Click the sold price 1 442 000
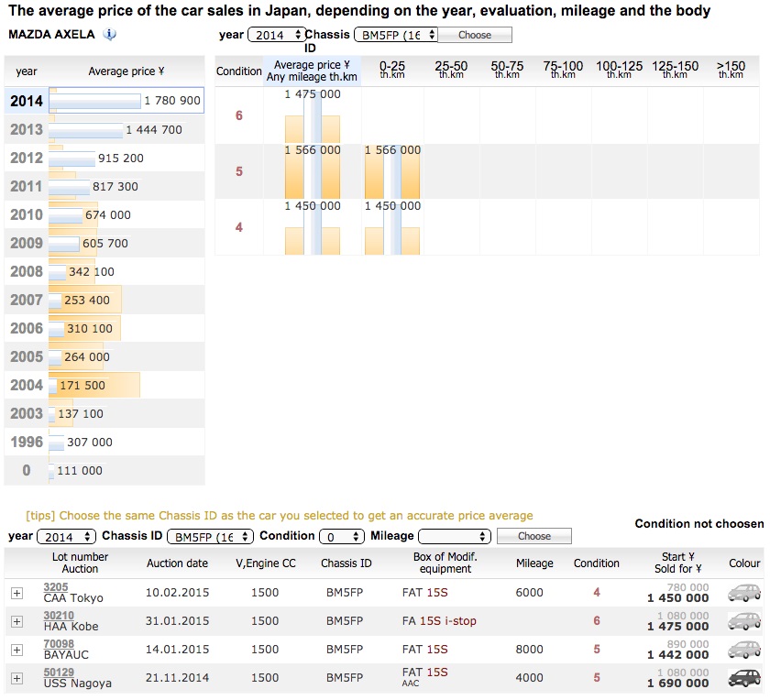770x700 pixels. (678, 655)
